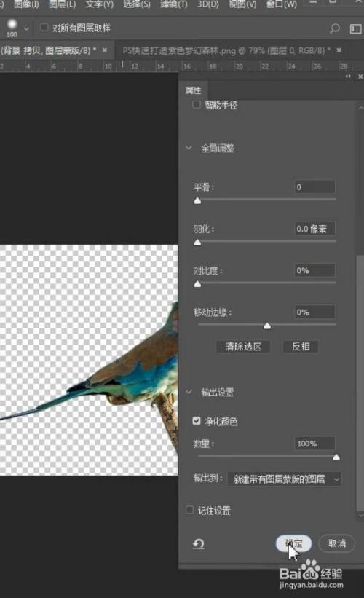Close the 背景 拷贝 document tab
The height and width of the screenshot is (598, 364).
click(x=104, y=50)
